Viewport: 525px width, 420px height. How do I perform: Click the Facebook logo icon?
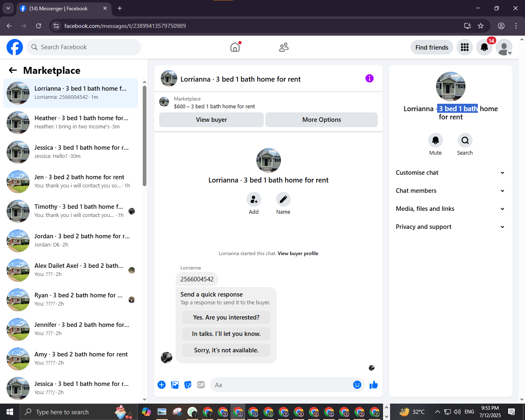tap(15, 47)
